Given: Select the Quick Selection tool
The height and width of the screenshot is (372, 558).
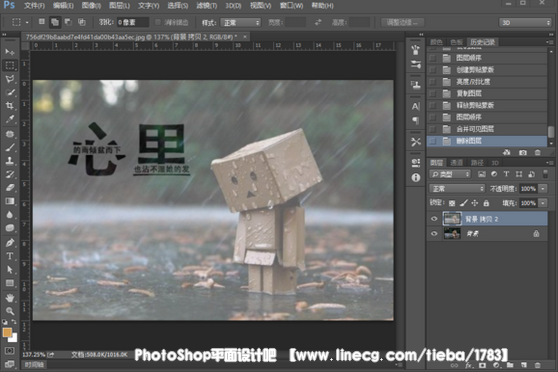Looking at the screenshot, I should pos(10,93).
